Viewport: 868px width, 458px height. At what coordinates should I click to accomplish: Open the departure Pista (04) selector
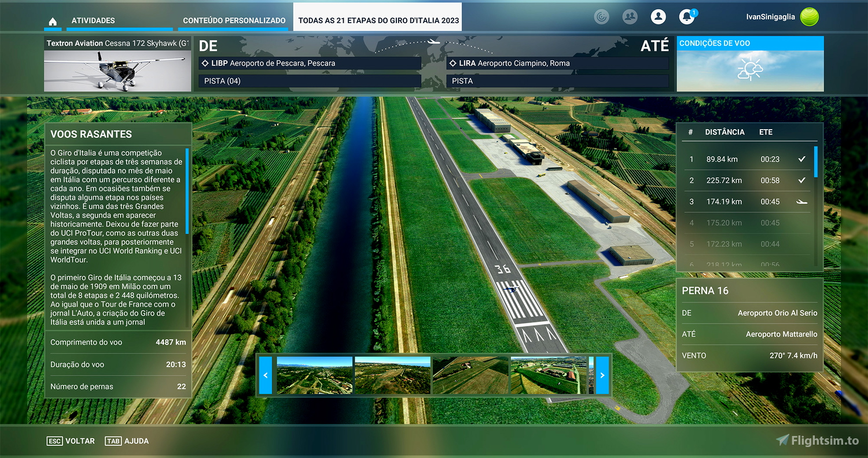click(x=310, y=81)
